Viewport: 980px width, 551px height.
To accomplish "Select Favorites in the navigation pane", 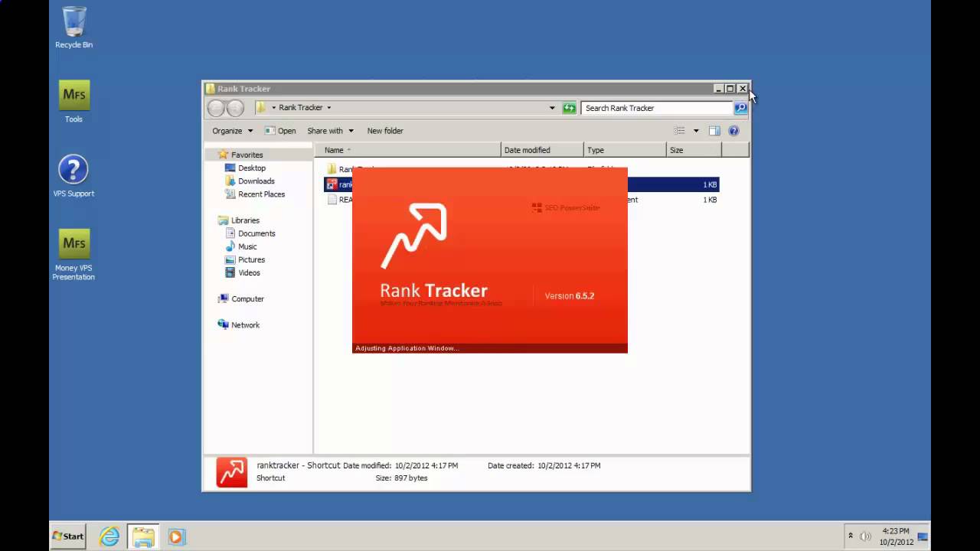I will pos(240,155).
